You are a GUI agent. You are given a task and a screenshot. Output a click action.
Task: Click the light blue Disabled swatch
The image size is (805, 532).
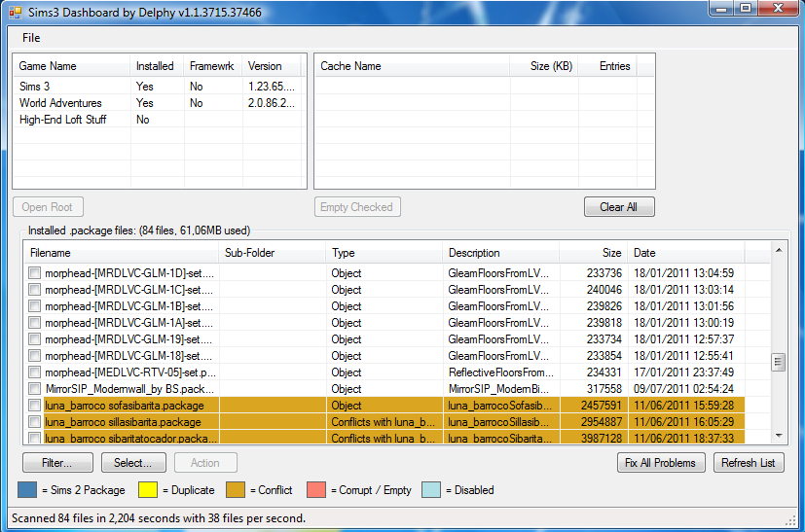click(x=431, y=490)
